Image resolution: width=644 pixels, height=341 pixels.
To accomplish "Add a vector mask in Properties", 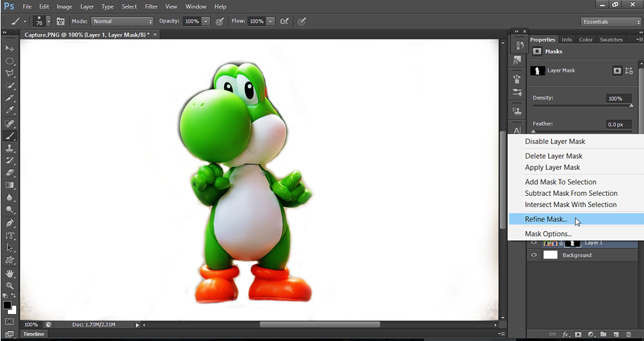I will (x=628, y=70).
